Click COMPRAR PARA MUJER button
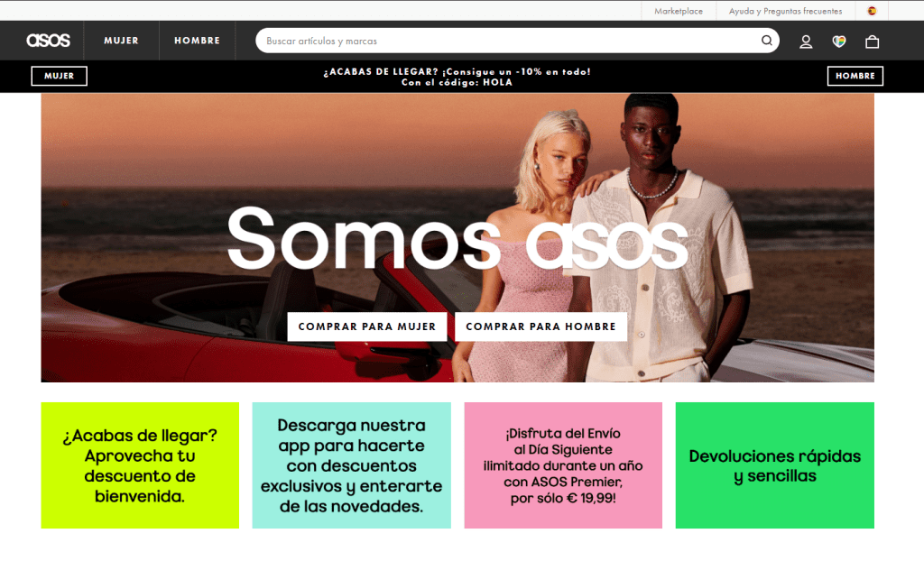924x561 pixels. (x=367, y=326)
